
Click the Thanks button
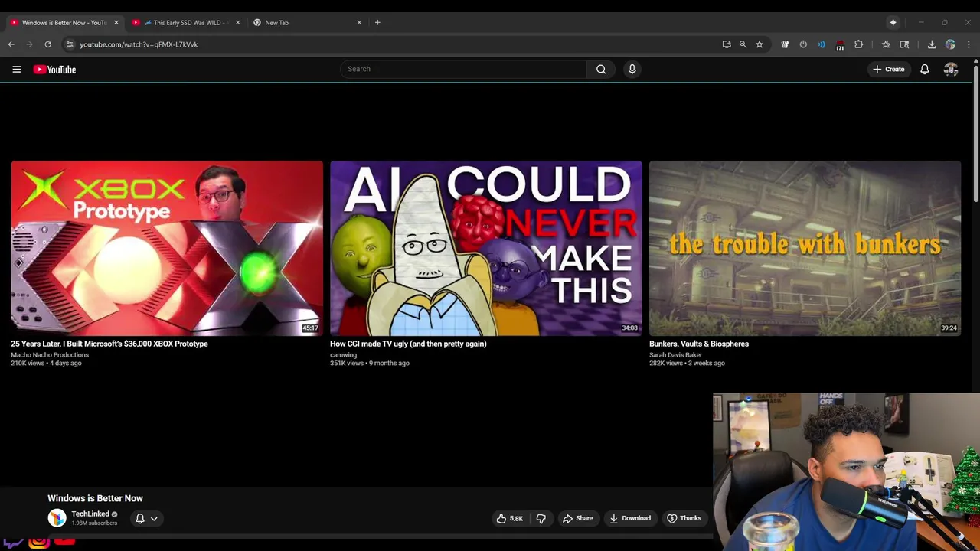(x=684, y=518)
